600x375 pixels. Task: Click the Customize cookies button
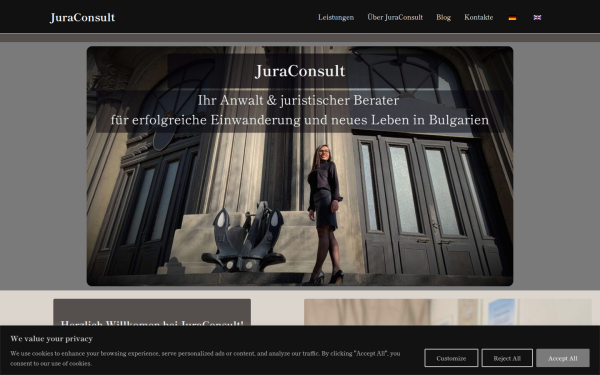click(x=451, y=358)
